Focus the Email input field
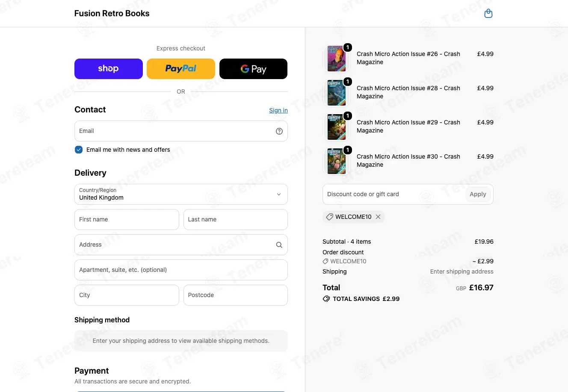The image size is (568, 392). pos(181,131)
